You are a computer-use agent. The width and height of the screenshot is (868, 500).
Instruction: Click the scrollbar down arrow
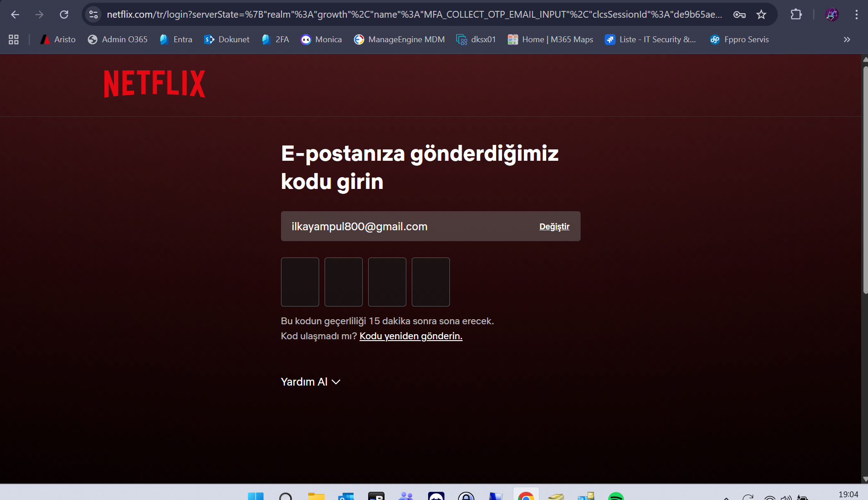[x=865, y=479]
